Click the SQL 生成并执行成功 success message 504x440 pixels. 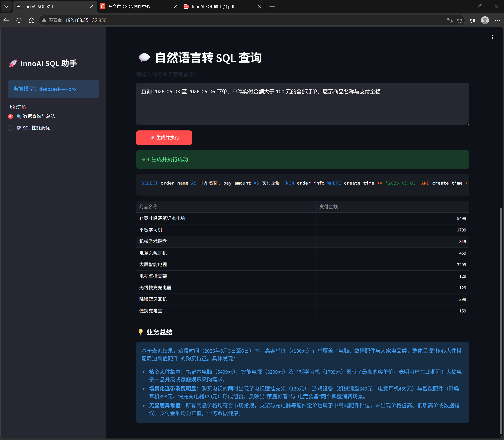(303, 159)
